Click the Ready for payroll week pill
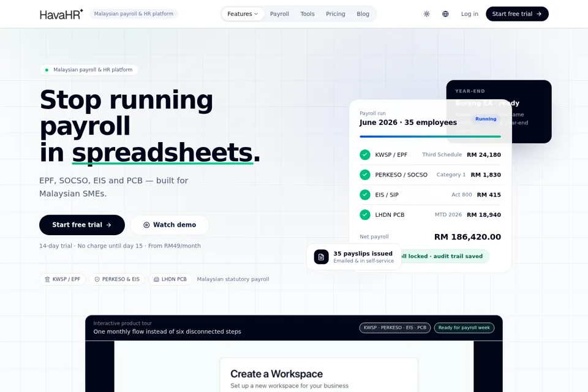The image size is (588, 392). point(464,328)
